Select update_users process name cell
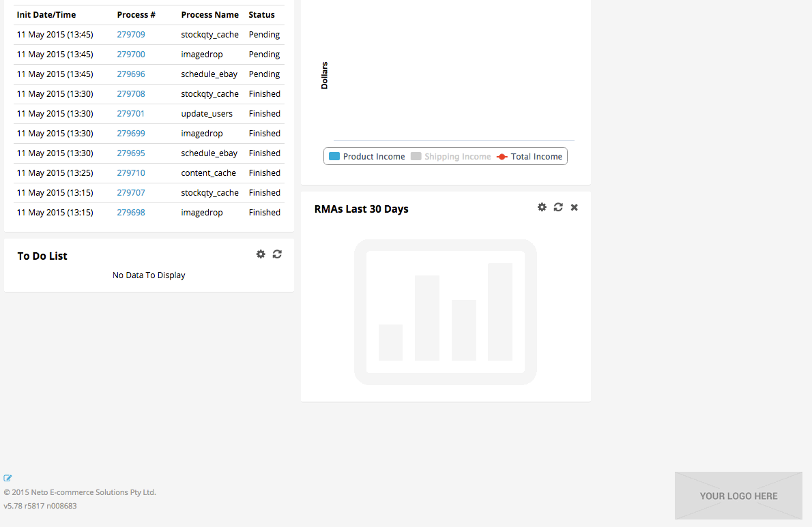This screenshot has width=812, height=527. [207, 113]
